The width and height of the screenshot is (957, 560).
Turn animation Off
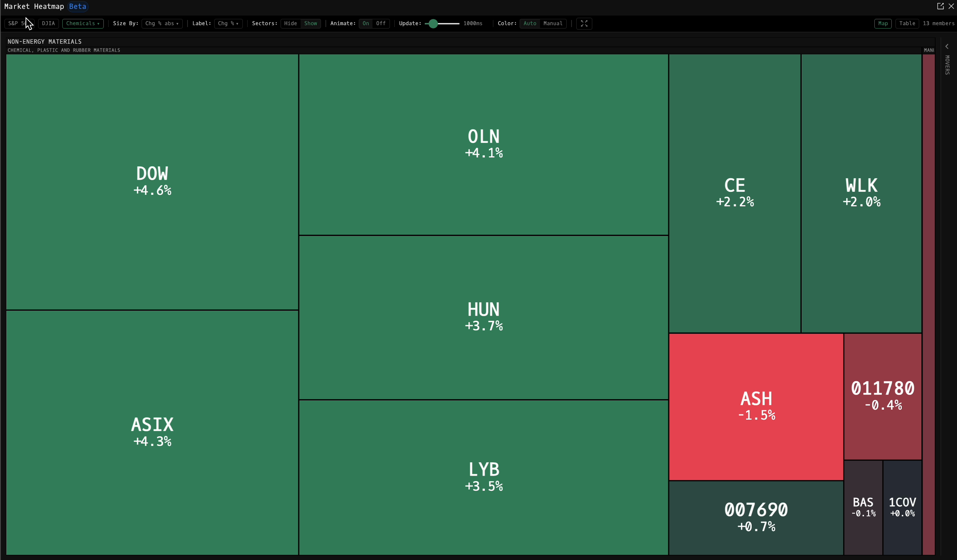click(381, 24)
